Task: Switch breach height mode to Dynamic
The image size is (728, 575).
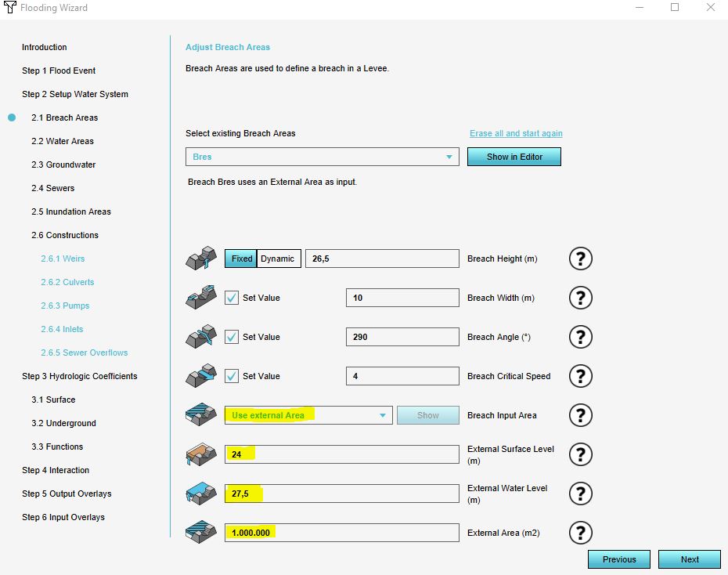Action: 278,259
